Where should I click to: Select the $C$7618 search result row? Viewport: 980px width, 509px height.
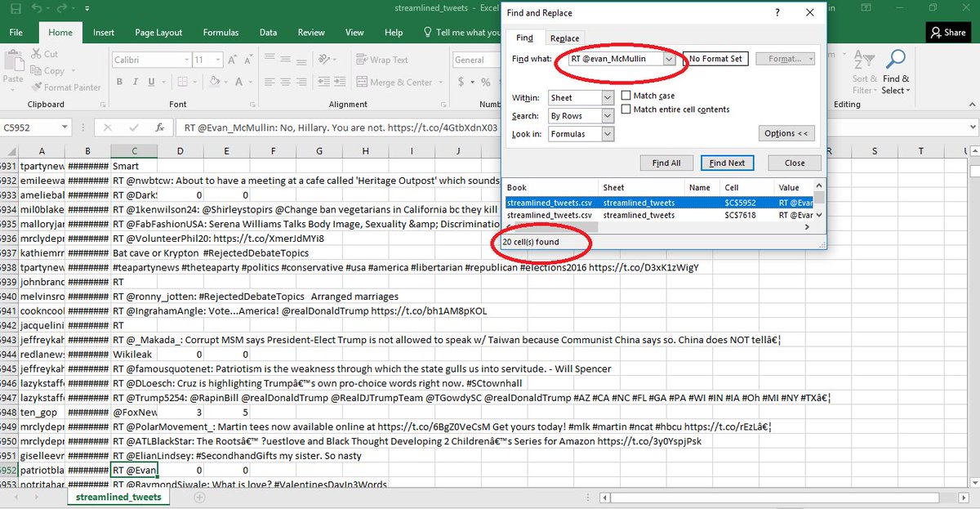click(661, 215)
